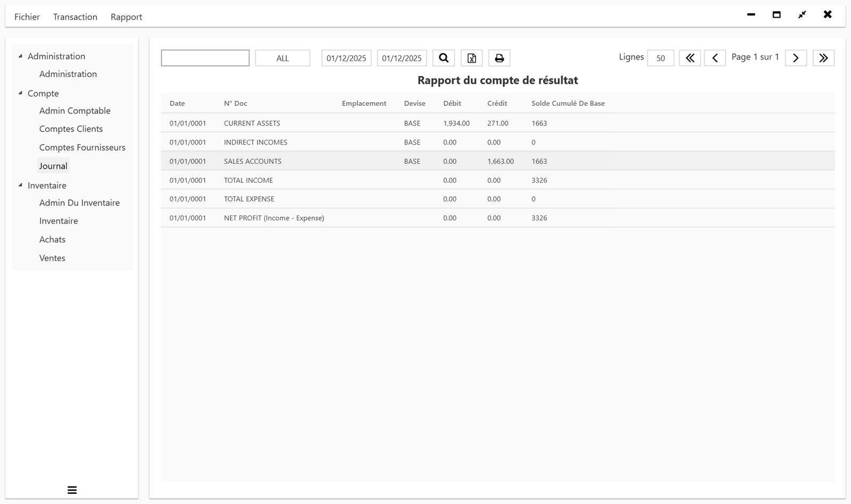Viewport: 851px width, 504px height.
Task: Go to the last page with double-right arrow
Action: tap(823, 57)
